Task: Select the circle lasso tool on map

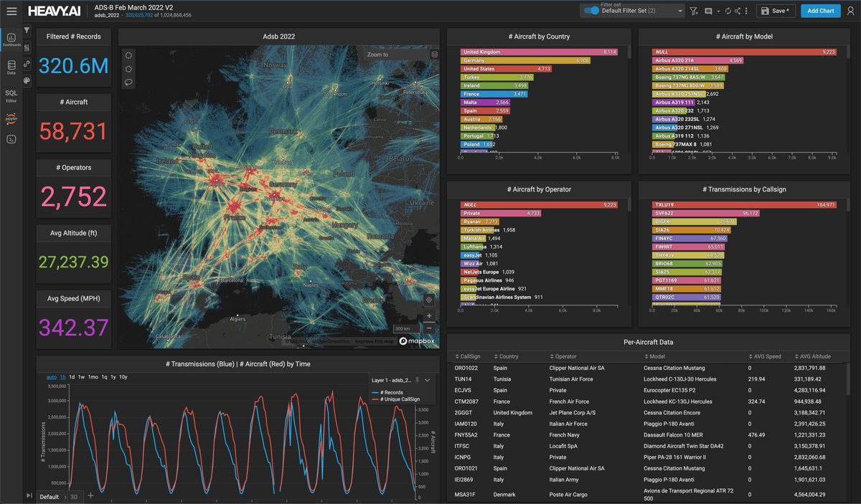Action: click(128, 55)
